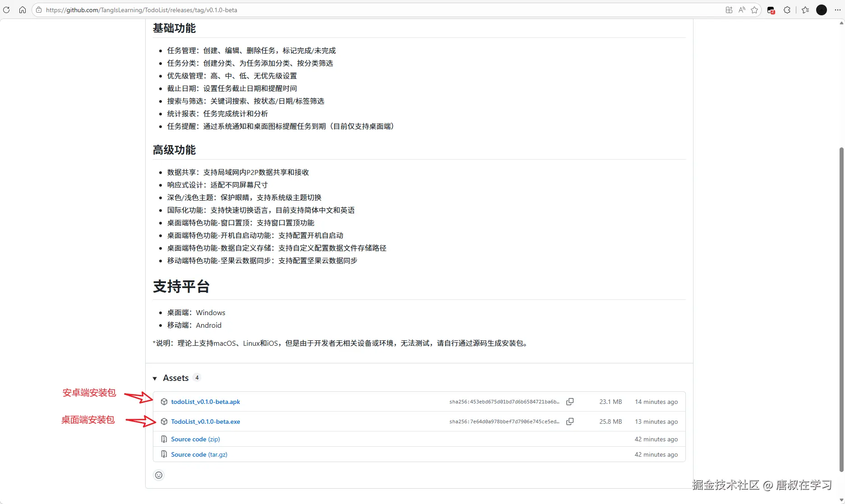Open the Extensions puzzle menu

click(x=787, y=10)
